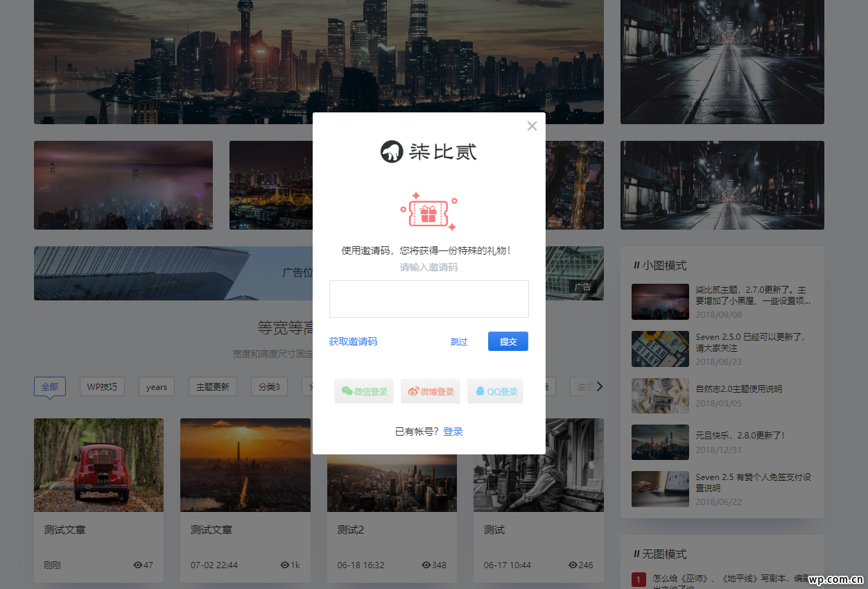Viewport: 868px width, 589px height.
Task: Click the 2018/03/05 date in the sidebar
Action: point(718,403)
